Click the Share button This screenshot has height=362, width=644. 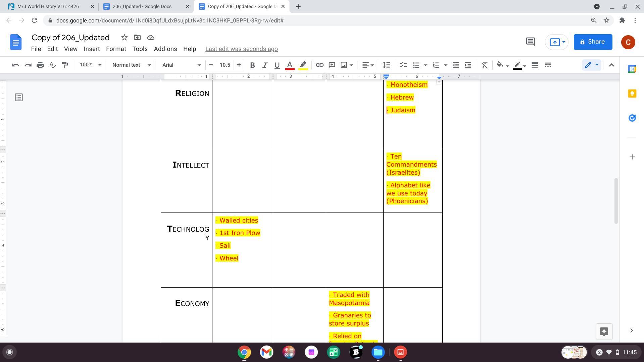[x=593, y=42]
